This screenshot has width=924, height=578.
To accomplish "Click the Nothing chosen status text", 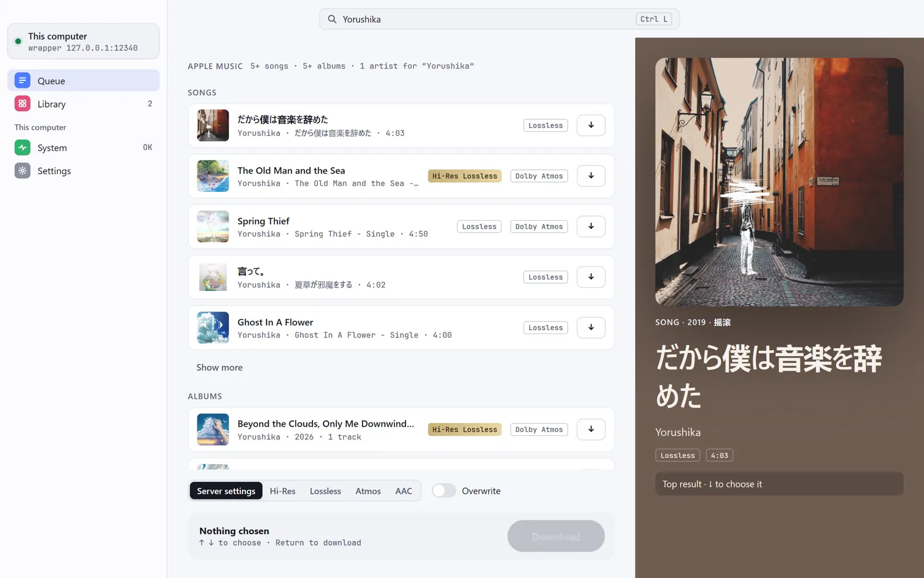I will click(x=234, y=531).
